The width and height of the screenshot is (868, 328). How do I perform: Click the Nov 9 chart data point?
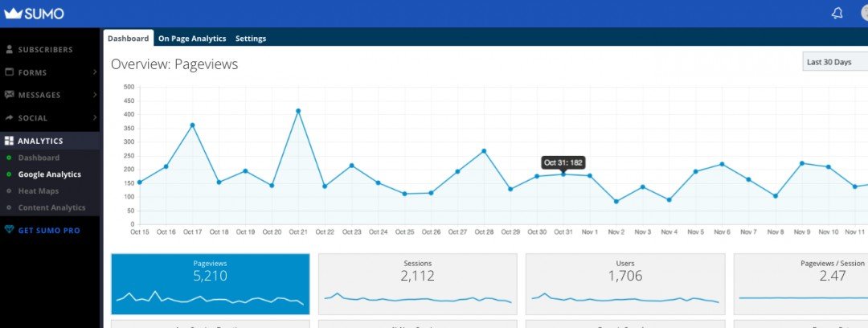click(801, 163)
